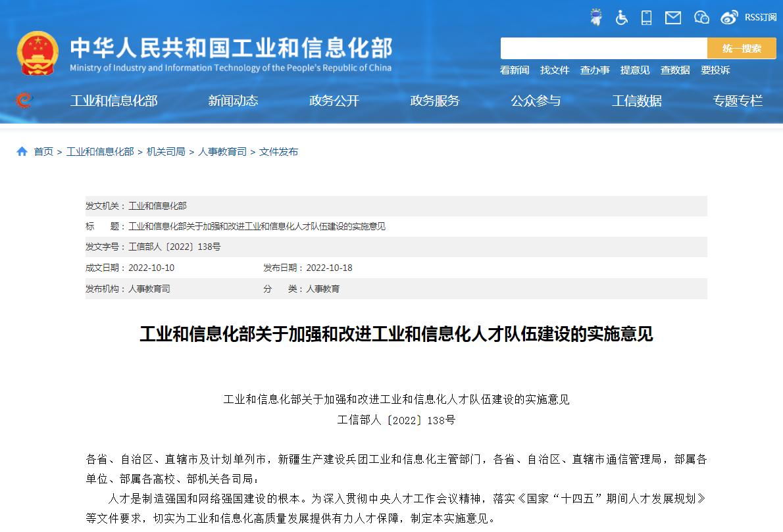Screen dimensions: 783x532
Task: Open the 公众参与 navigation menu
Action: coord(536,101)
